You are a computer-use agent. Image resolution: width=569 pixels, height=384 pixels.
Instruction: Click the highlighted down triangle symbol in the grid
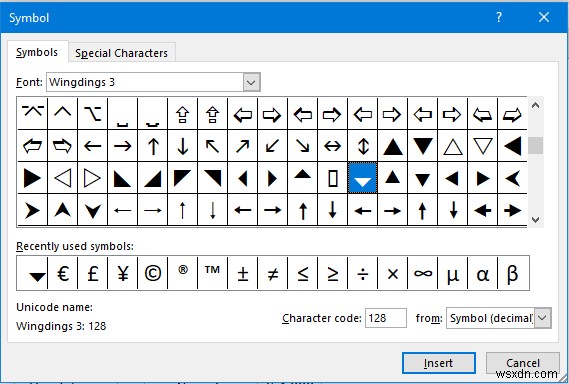tap(363, 178)
